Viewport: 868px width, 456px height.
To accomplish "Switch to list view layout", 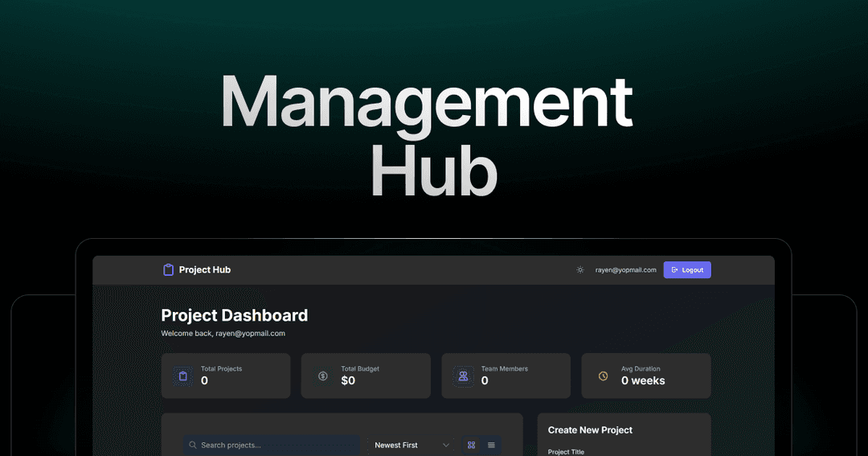I will [x=491, y=445].
